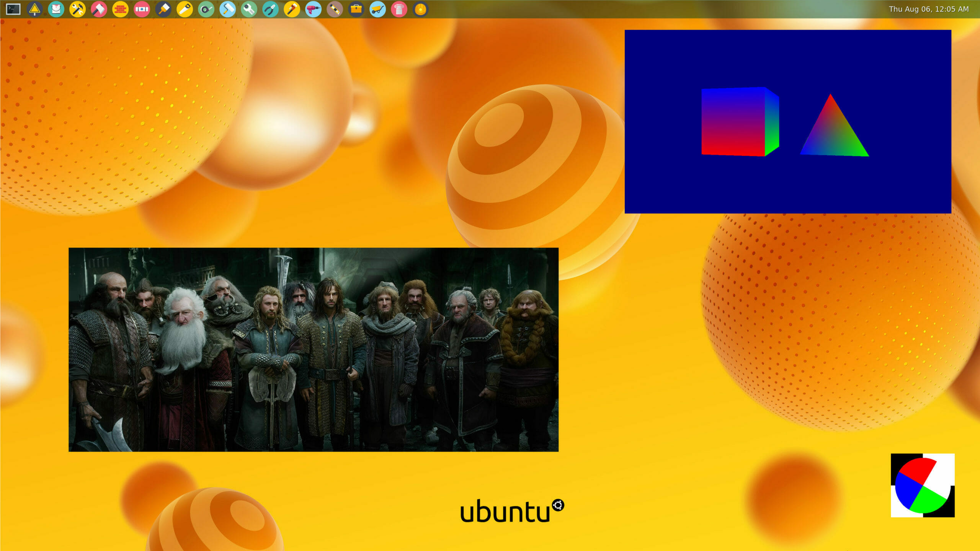
Task: Select the yellow hard hat icon
Action: point(420,9)
